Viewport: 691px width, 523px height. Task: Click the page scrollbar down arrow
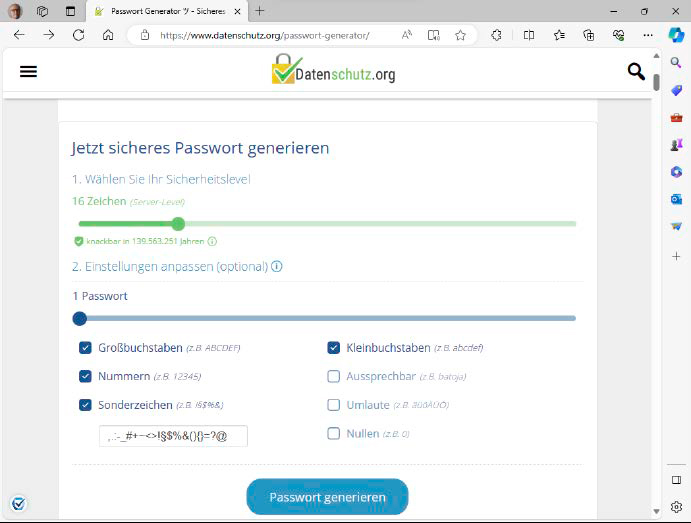point(656,511)
